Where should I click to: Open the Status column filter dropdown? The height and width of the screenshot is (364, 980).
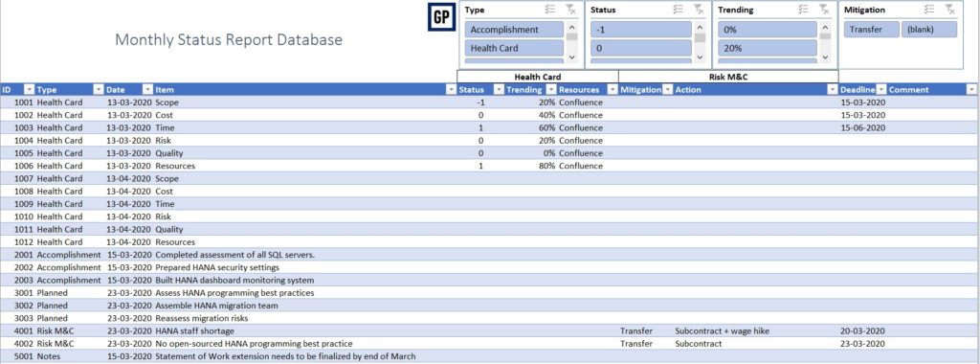click(498, 89)
